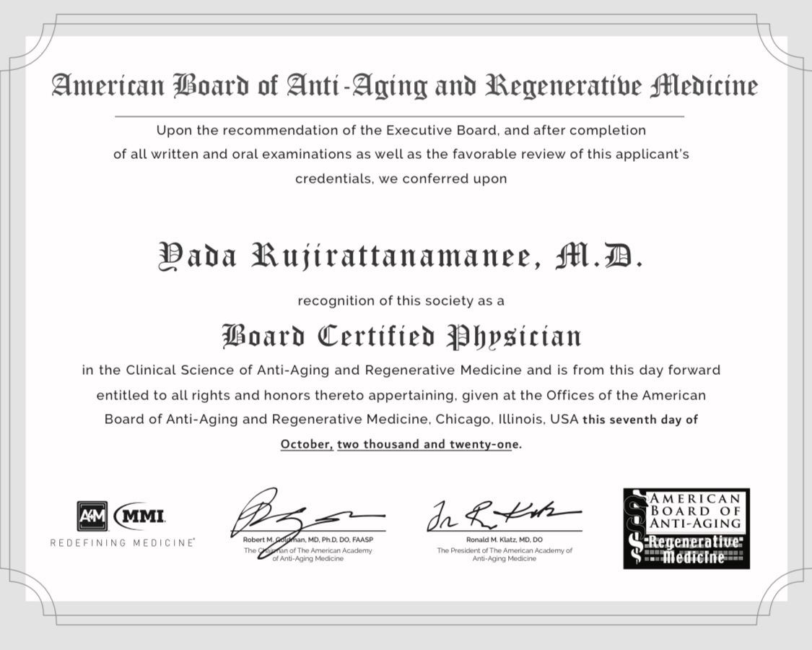Click the "The President of The American Academy" title
The height and width of the screenshot is (650, 812).
(x=505, y=555)
